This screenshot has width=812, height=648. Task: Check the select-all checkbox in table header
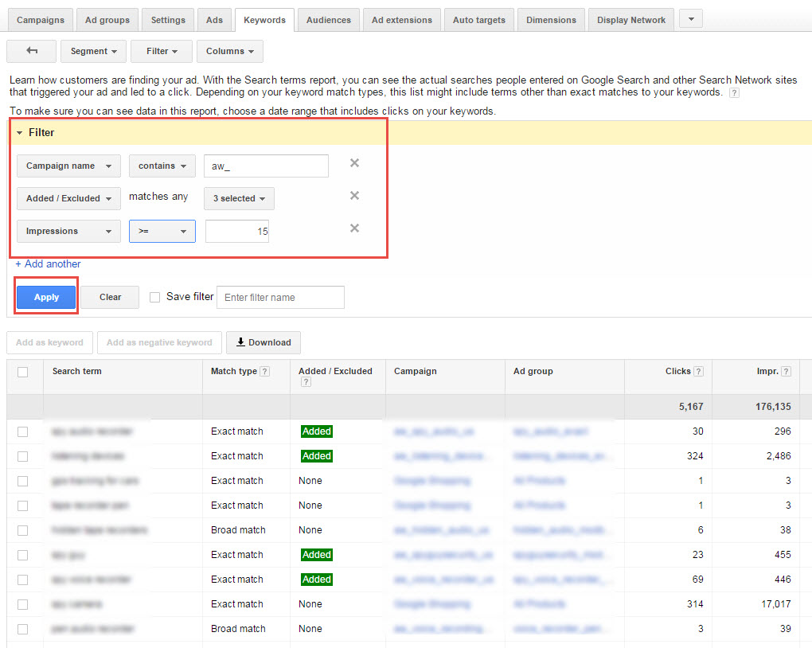click(22, 372)
